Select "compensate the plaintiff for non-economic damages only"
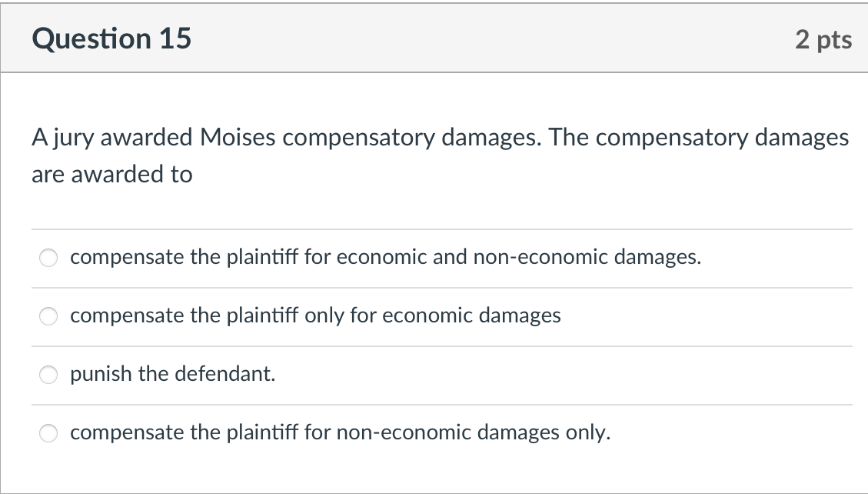 click(339, 432)
